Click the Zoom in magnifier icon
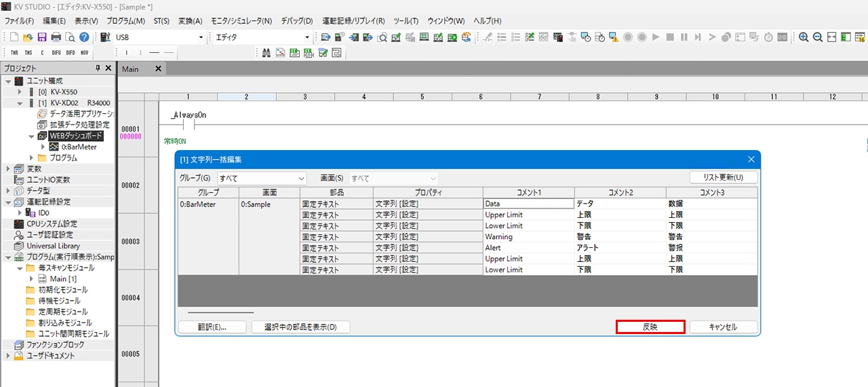 click(x=804, y=37)
